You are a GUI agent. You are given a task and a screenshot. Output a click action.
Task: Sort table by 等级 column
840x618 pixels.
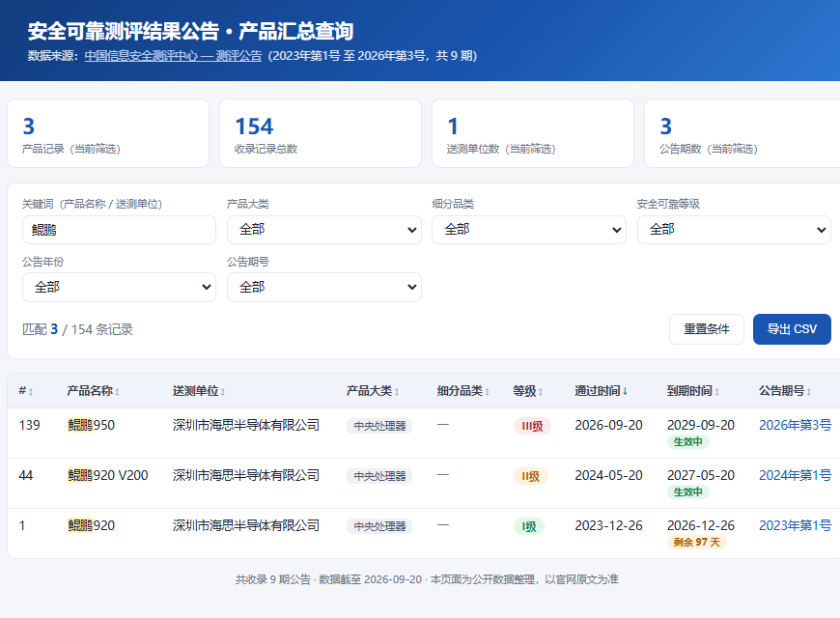click(528, 391)
